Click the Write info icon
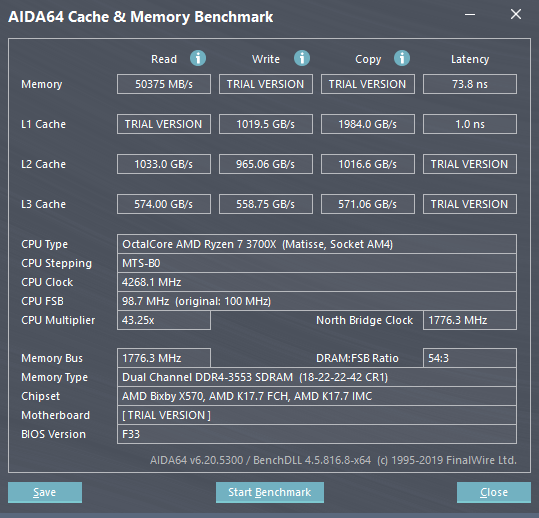 (x=302, y=58)
